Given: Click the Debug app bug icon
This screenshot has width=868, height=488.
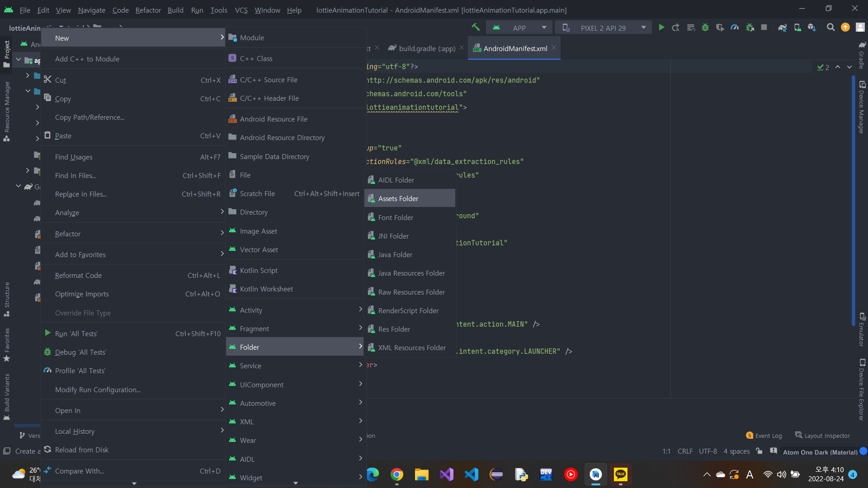Looking at the screenshot, I should [x=705, y=28].
